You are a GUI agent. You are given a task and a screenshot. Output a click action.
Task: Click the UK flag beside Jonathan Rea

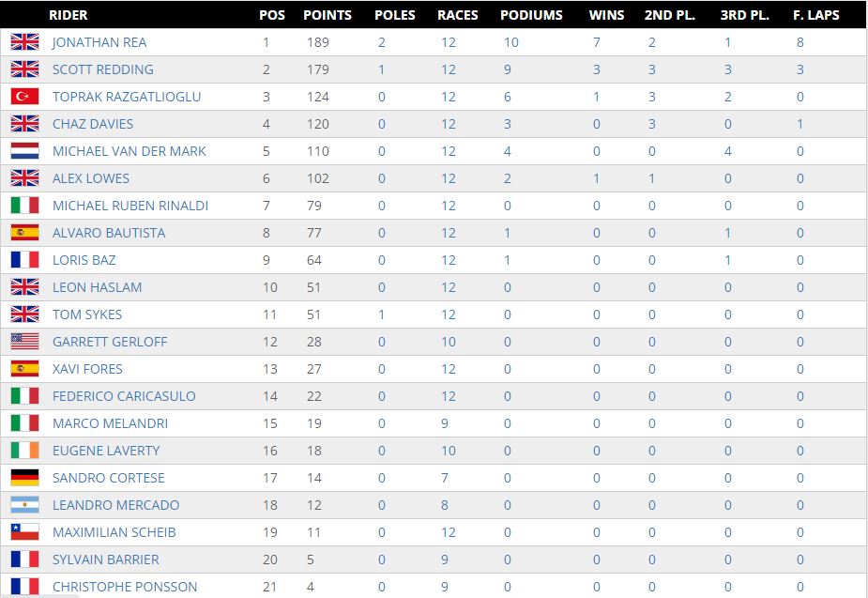pyautogui.click(x=25, y=42)
